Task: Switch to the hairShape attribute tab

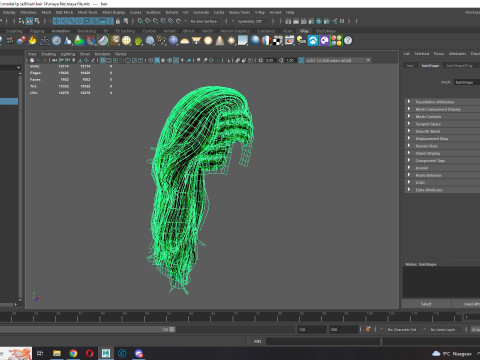Action: 430,66
